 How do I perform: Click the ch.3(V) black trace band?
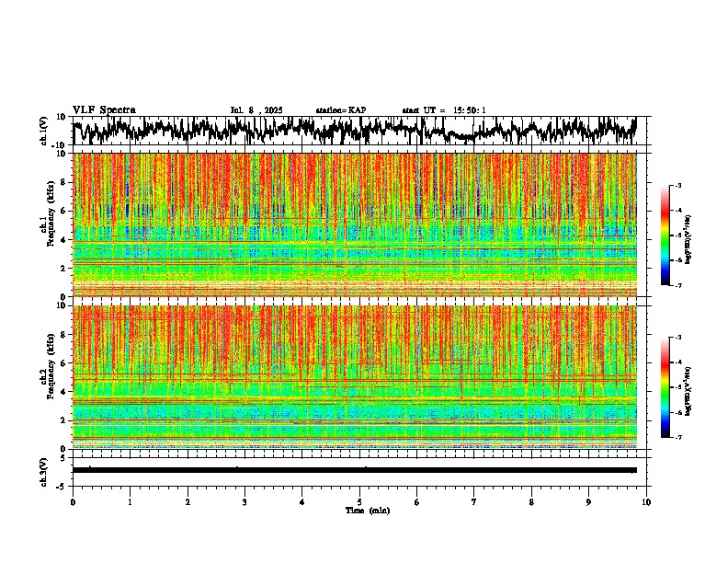[x=355, y=470]
